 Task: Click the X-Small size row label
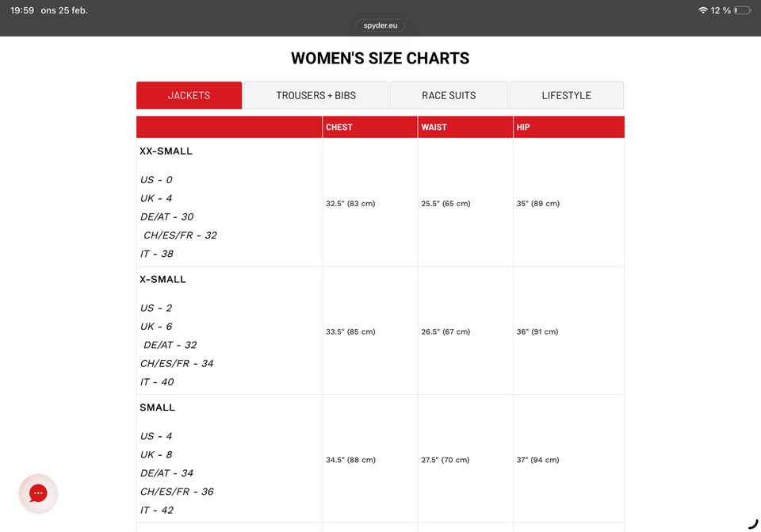tap(163, 279)
